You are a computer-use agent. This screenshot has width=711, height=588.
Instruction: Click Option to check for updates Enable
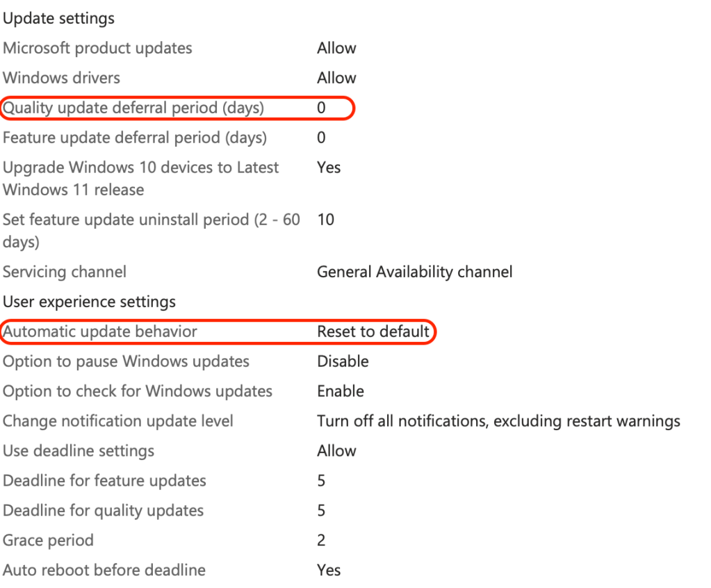tap(341, 392)
